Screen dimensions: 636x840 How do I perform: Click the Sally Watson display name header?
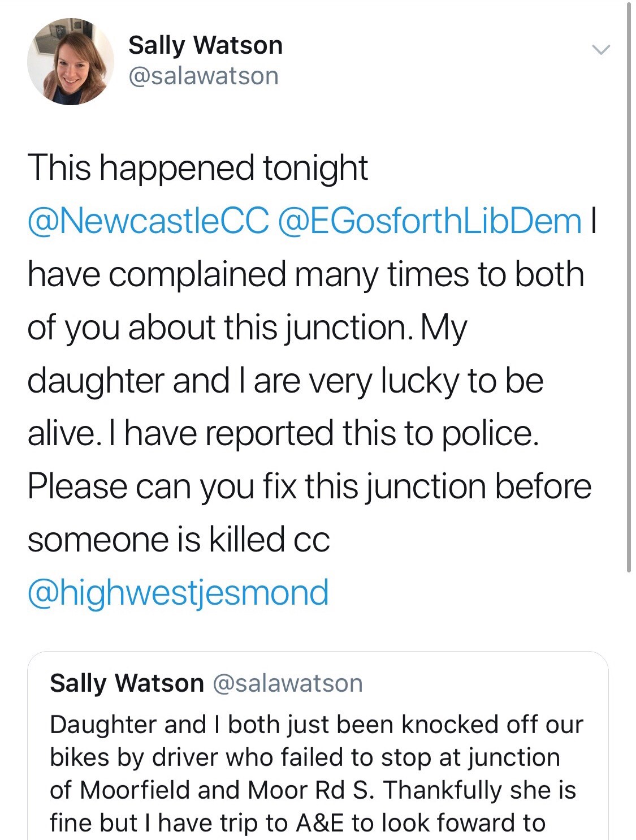click(205, 45)
